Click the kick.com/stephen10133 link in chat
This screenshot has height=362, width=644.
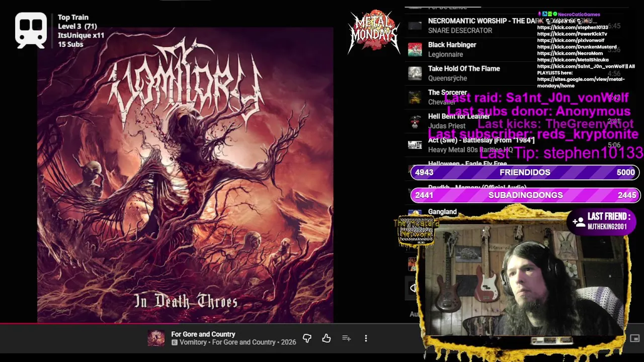[573, 27]
